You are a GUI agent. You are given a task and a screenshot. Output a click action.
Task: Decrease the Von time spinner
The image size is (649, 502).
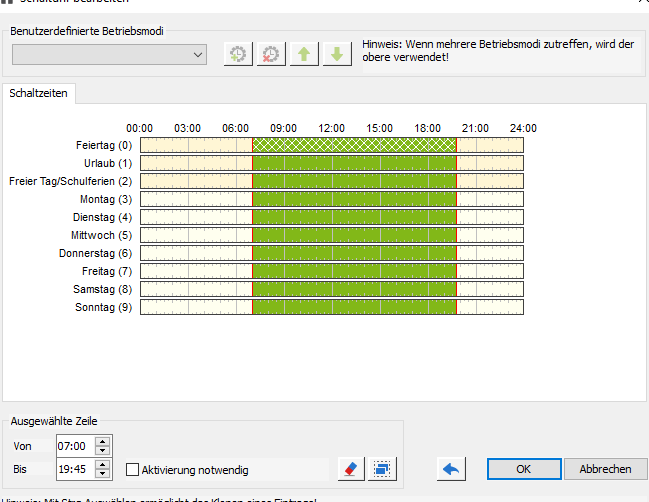click(x=102, y=451)
